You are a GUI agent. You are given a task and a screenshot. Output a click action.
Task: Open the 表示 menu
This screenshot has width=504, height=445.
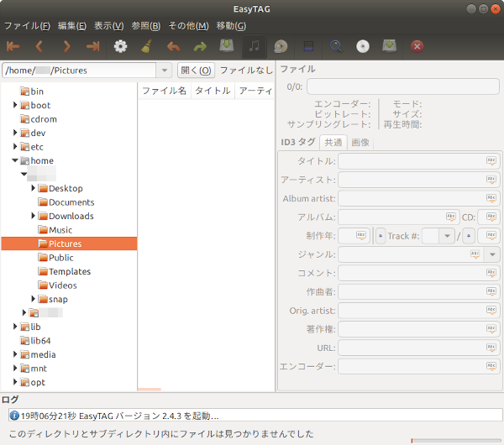coord(108,26)
